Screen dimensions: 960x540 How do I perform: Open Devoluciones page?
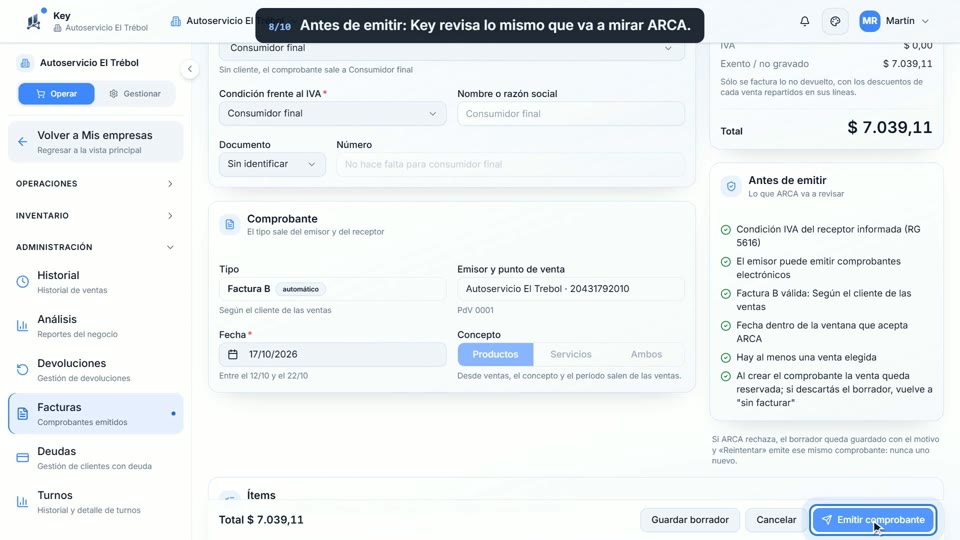(x=96, y=370)
